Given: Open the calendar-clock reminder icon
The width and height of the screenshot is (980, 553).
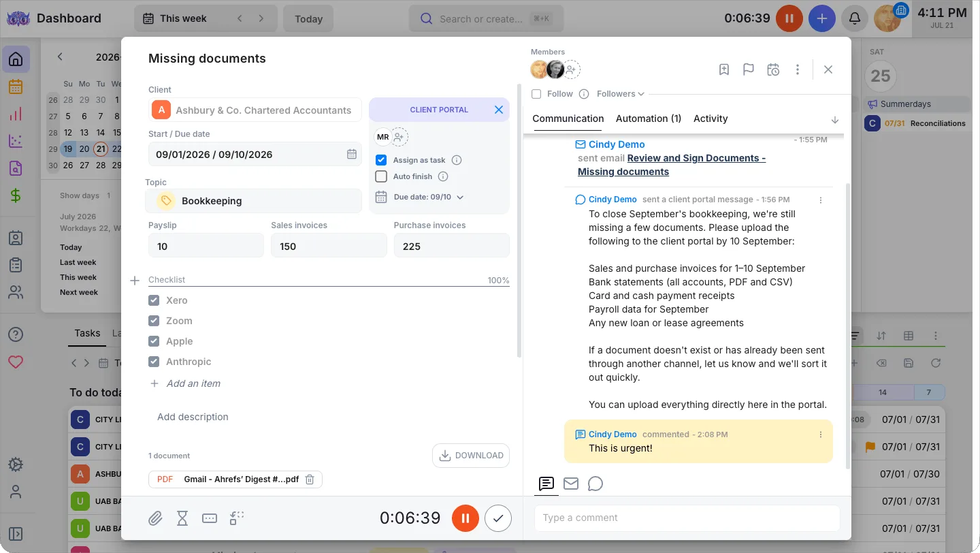Looking at the screenshot, I should point(773,69).
